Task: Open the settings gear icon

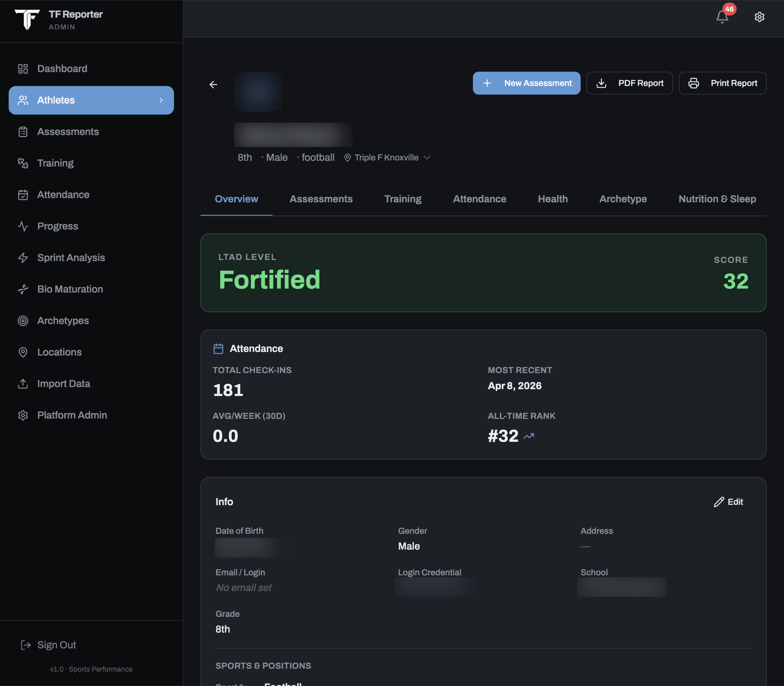Action: 759,17
